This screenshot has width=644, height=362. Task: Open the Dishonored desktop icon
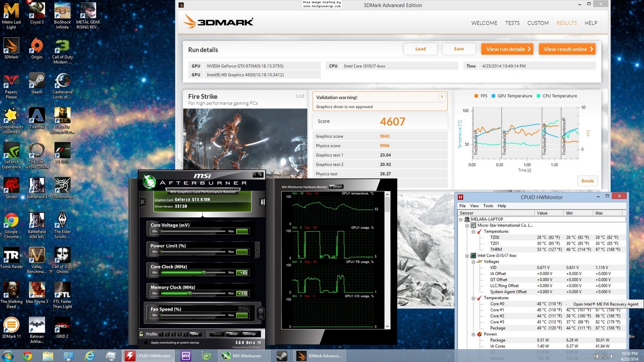tap(62, 188)
